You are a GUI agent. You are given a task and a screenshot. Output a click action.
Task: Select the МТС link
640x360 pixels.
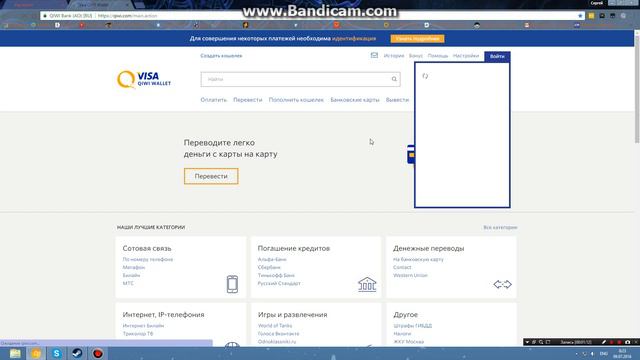[128, 283]
